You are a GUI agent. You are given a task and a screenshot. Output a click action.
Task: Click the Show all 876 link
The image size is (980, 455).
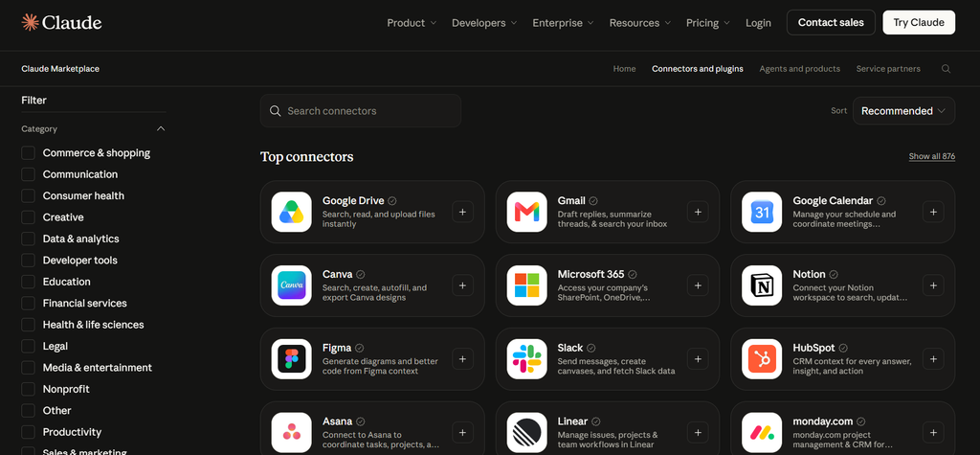click(x=932, y=156)
